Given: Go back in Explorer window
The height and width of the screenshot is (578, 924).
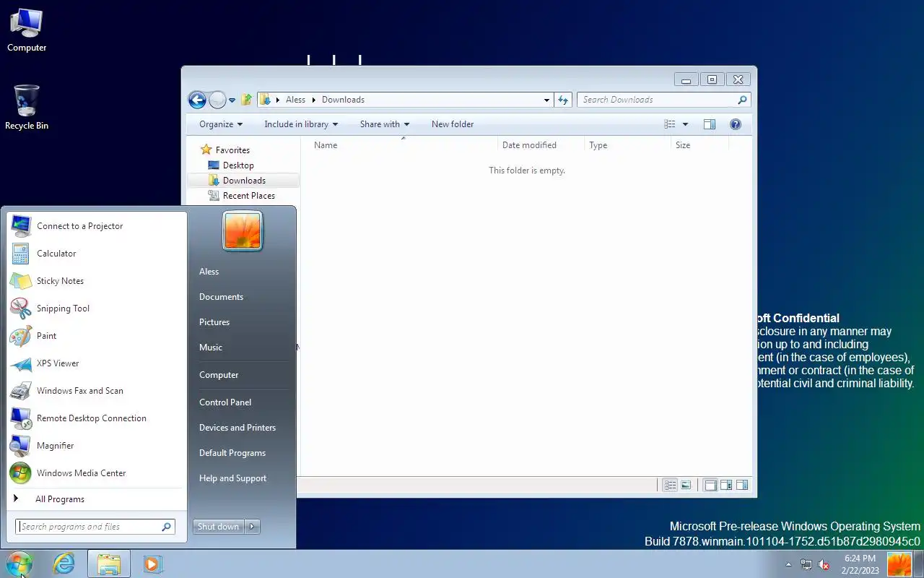Looking at the screenshot, I should point(197,100).
